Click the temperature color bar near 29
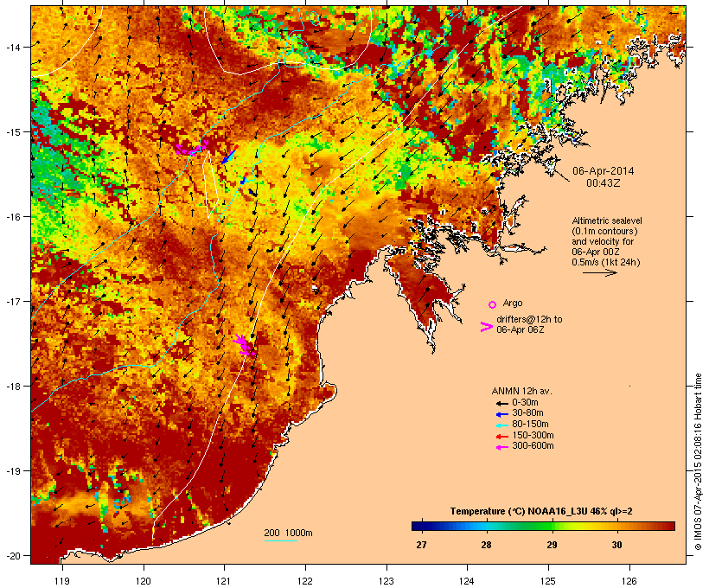The height and width of the screenshot is (588, 709). pos(552,526)
